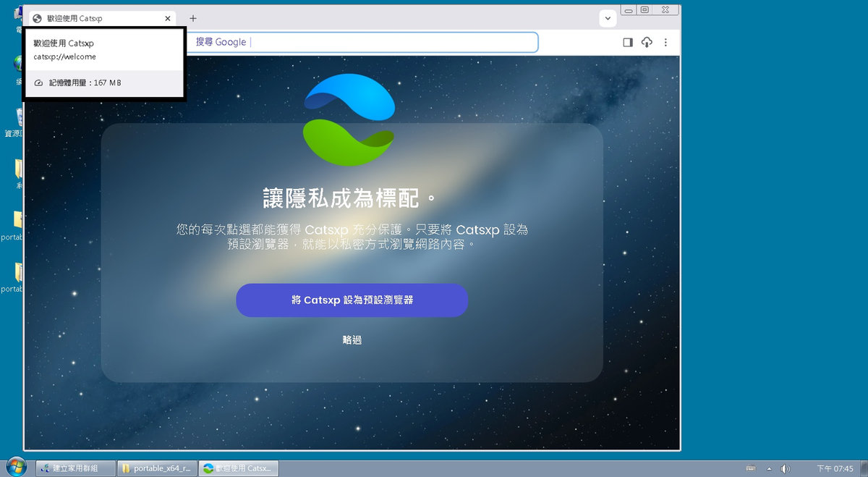This screenshot has width=868, height=477.
Task: Minimize the Catsxp browser window
Action: (x=628, y=10)
